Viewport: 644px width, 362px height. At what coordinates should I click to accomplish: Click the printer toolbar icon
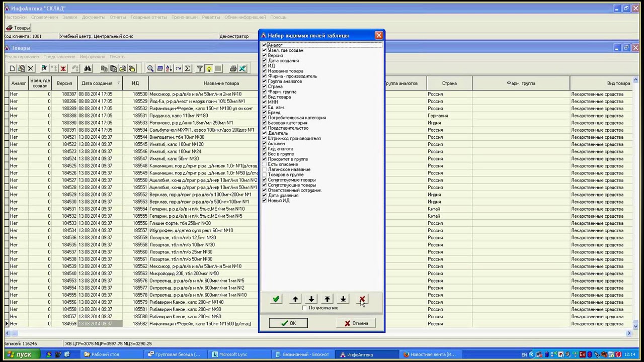(233, 68)
